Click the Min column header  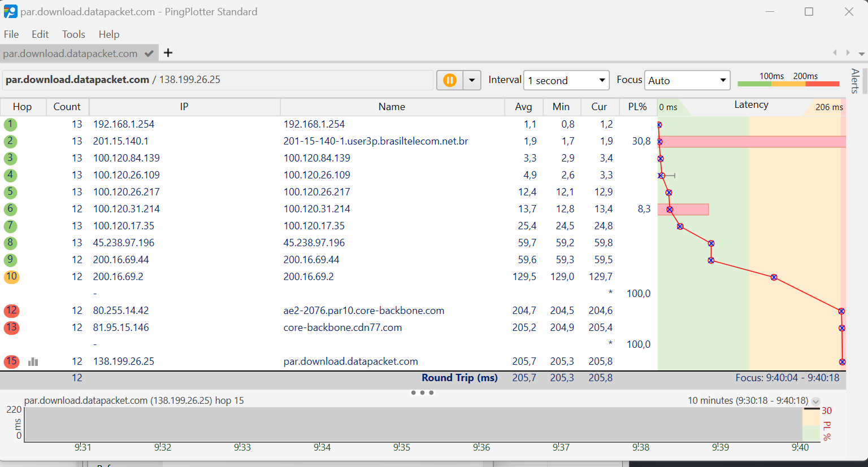click(561, 107)
